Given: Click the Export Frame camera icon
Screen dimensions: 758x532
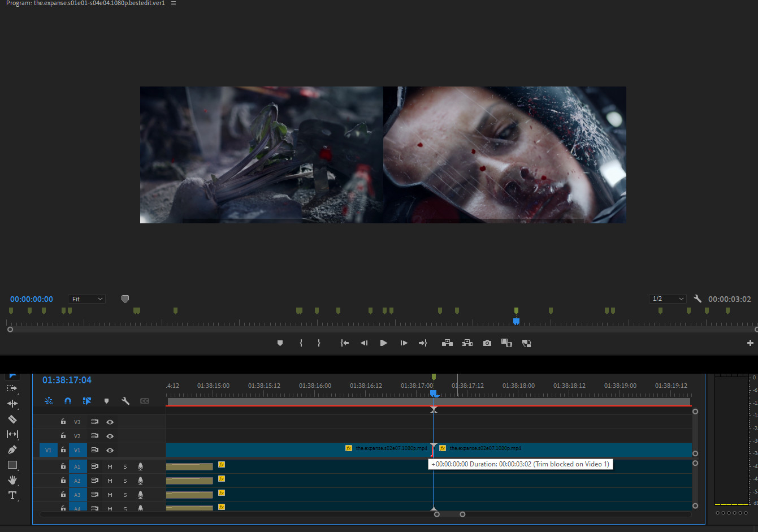Looking at the screenshot, I should (487, 343).
